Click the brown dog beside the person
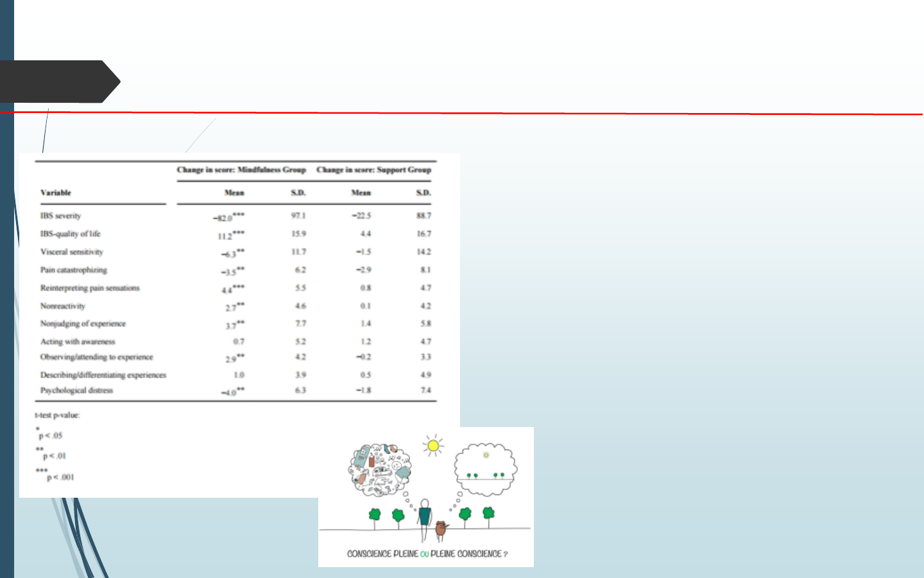This screenshot has width=924, height=578. (x=441, y=530)
